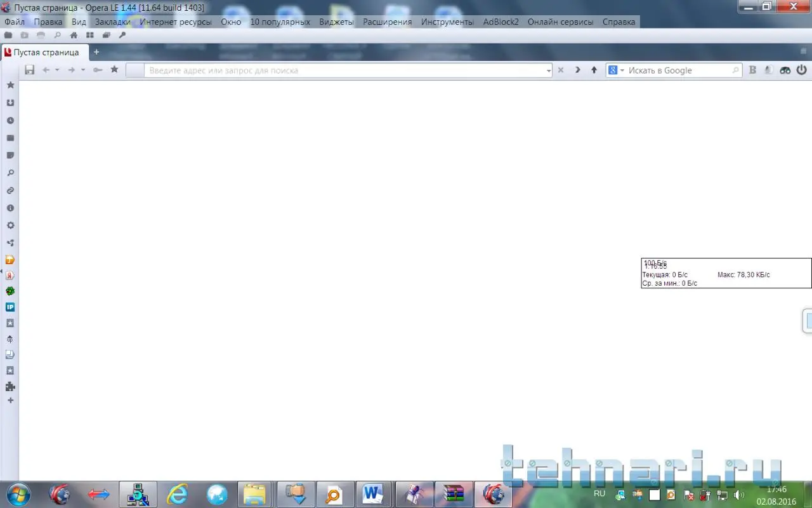The height and width of the screenshot is (508, 812).
Task: Open the Справка menu
Action: coord(619,22)
